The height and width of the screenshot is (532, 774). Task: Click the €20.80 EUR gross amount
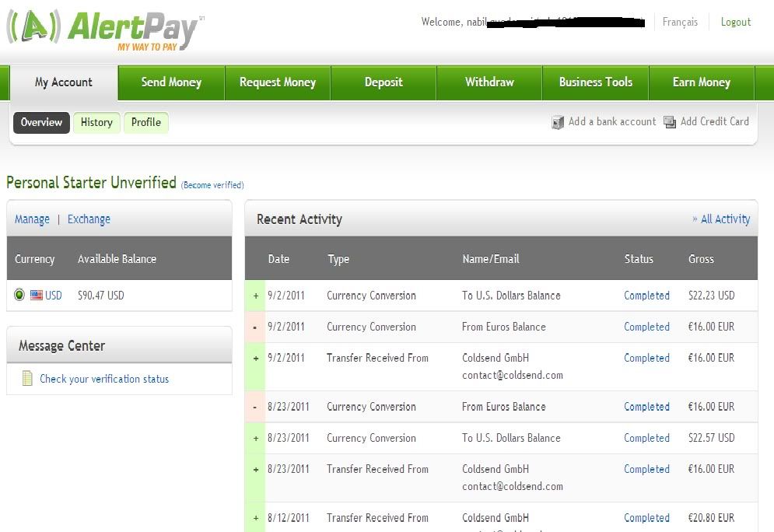click(x=711, y=518)
